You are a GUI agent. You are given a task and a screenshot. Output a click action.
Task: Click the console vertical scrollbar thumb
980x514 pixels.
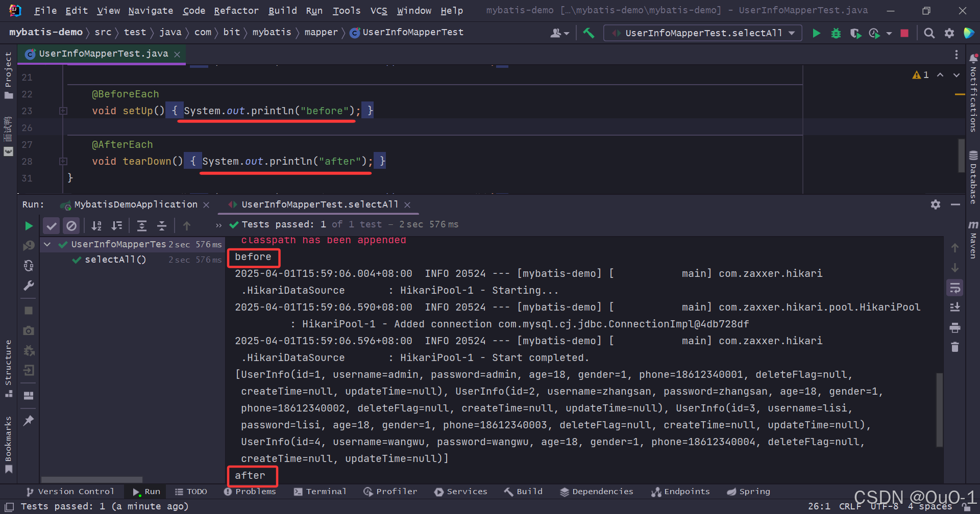(939, 410)
